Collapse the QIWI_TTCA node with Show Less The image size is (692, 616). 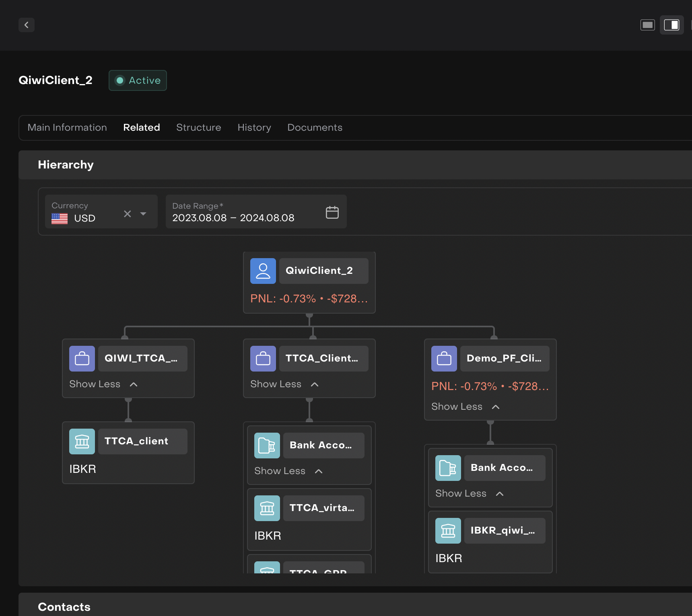[103, 384]
